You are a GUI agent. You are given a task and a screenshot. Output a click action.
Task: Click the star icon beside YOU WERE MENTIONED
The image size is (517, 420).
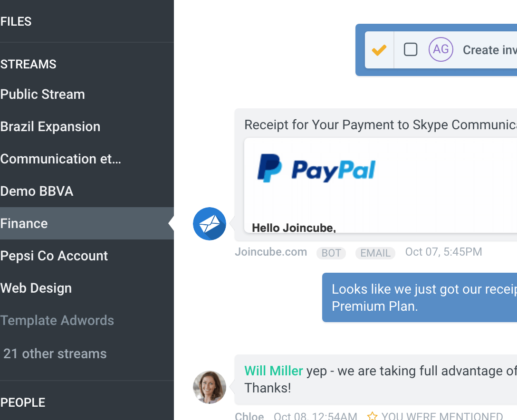[x=372, y=416]
